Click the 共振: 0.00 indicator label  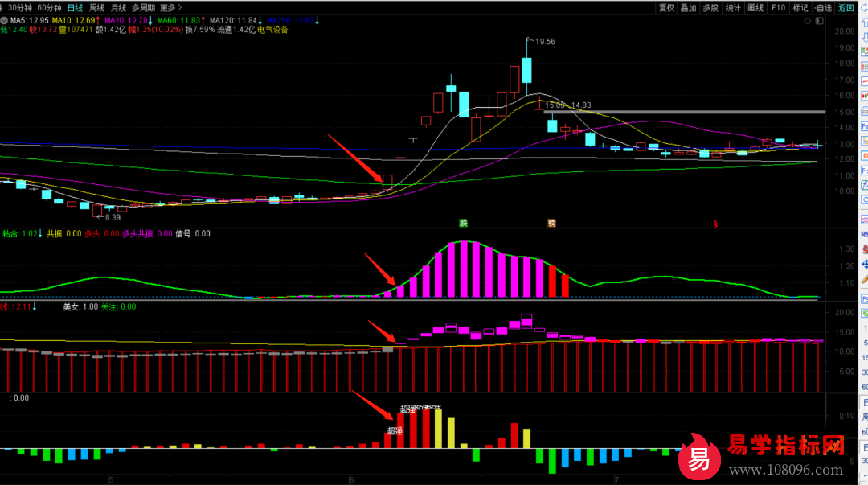(64, 234)
